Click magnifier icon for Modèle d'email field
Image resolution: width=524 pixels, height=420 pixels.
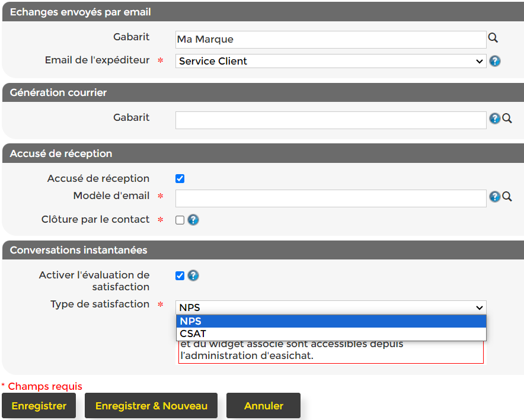coord(507,197)
